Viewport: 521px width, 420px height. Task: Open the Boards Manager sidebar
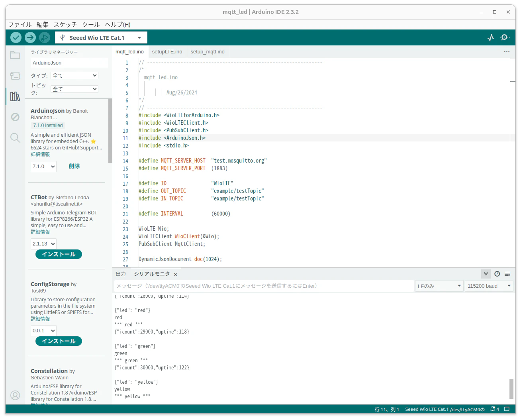[15, 76]
